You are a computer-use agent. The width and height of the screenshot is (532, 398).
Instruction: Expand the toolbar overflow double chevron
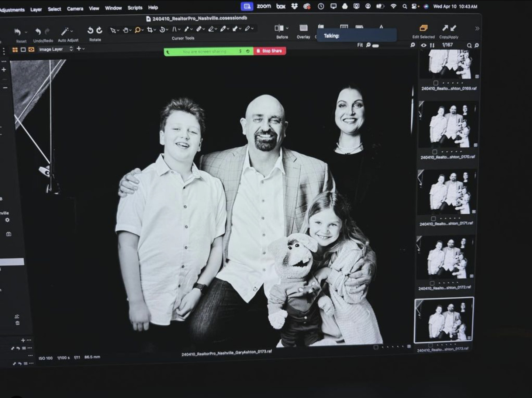coord(477,28)
